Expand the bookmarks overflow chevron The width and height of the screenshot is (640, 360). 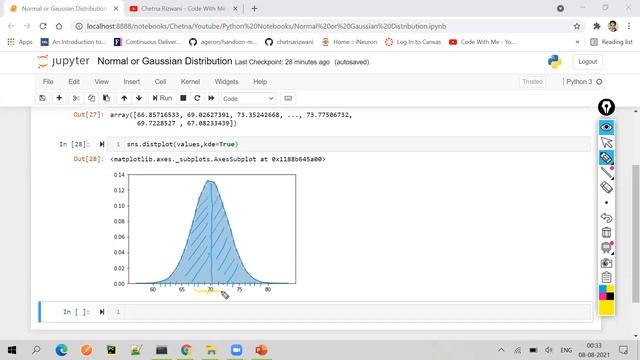pos(577,42)
